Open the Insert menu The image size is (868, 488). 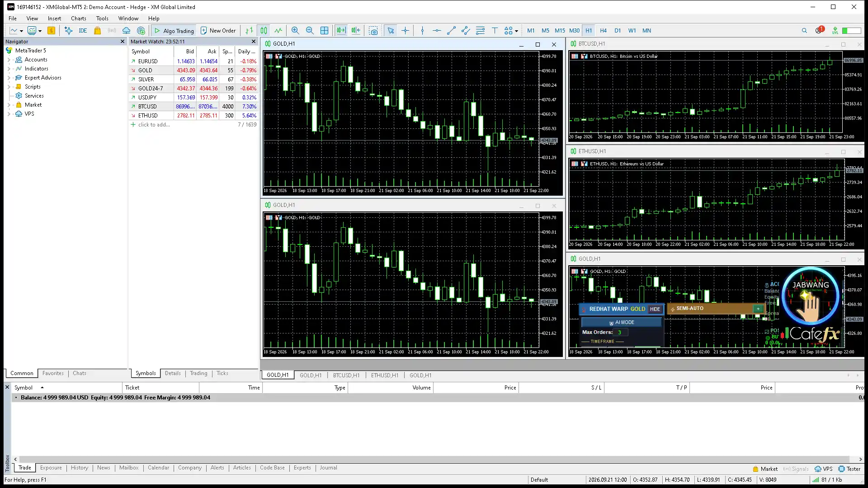tap(54, 19)
